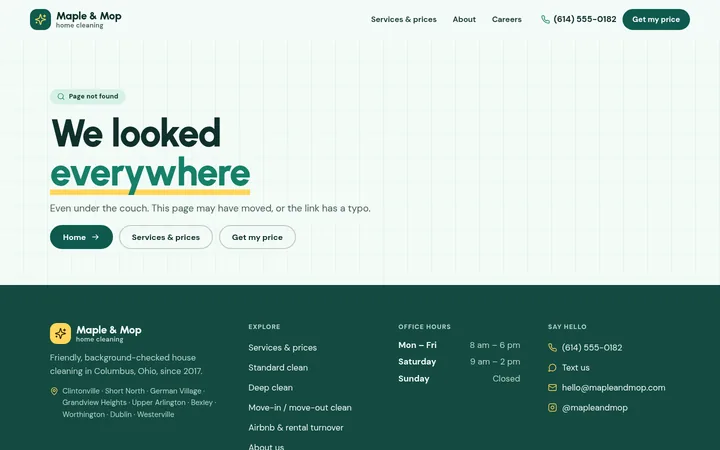The height and width of the screenshot is (450, 720).
Task: Click the "Friendly, background-checked" footer description
Action: [126, 364]
